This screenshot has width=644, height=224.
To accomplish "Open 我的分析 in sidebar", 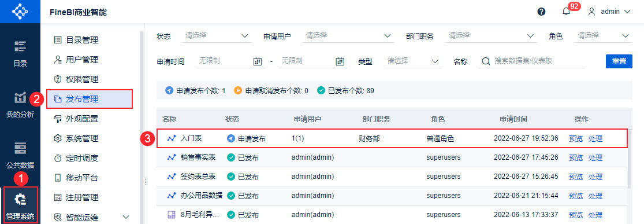I will (20, 105).
